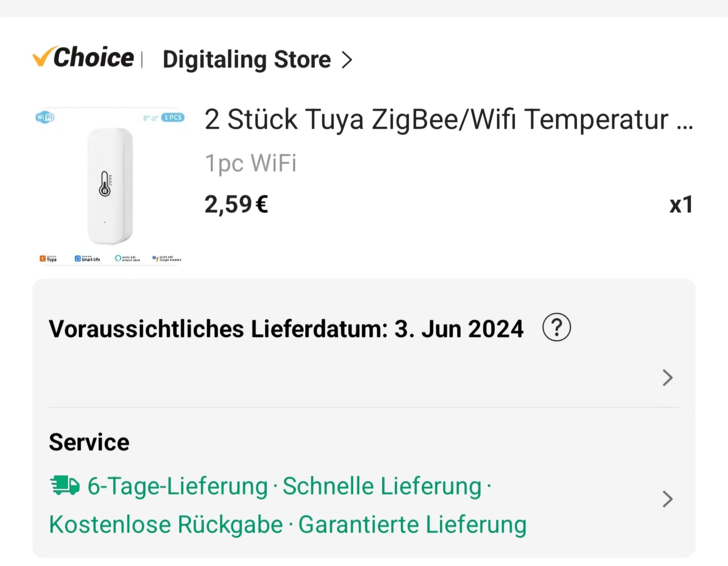Click the WiFi badge on product image
728x566 pixels.
(x=45, y=117)
